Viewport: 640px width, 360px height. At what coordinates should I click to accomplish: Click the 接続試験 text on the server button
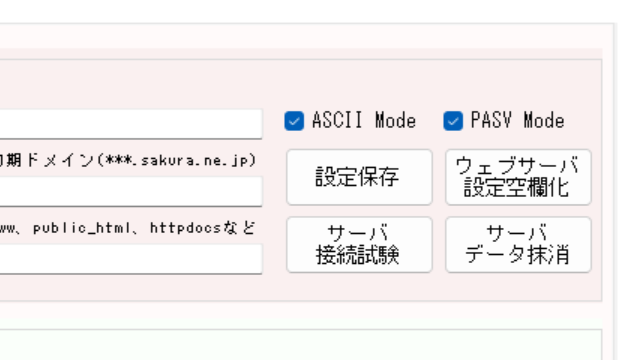(358, 255)
